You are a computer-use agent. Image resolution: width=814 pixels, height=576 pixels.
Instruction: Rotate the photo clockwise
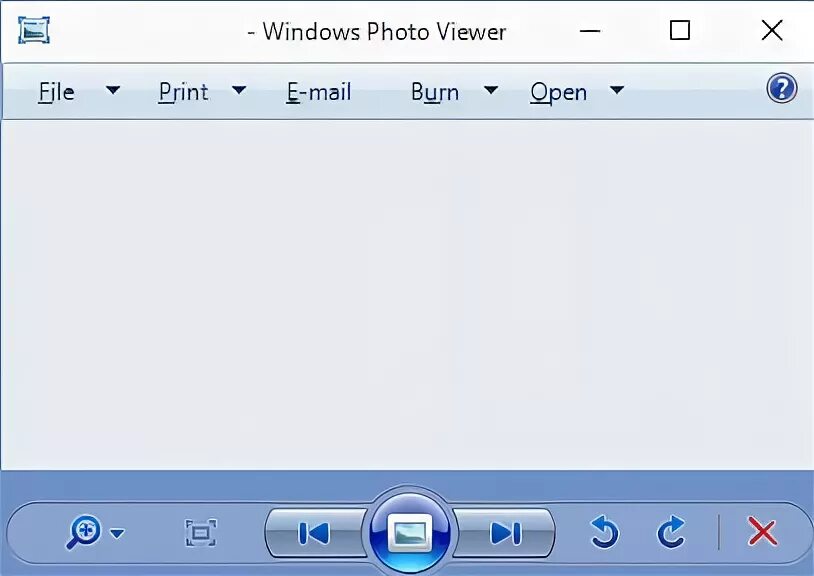[671, 532]
